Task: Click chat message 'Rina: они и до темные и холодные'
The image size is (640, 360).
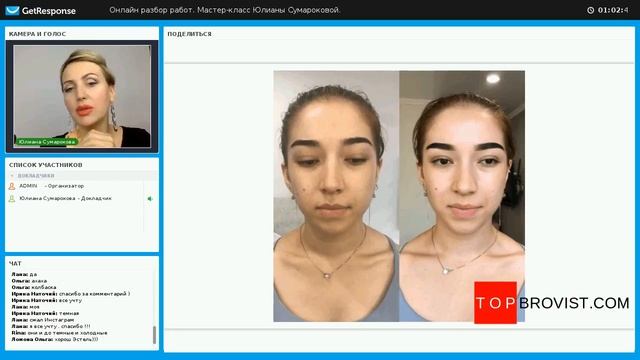Action: coord(59,333)
